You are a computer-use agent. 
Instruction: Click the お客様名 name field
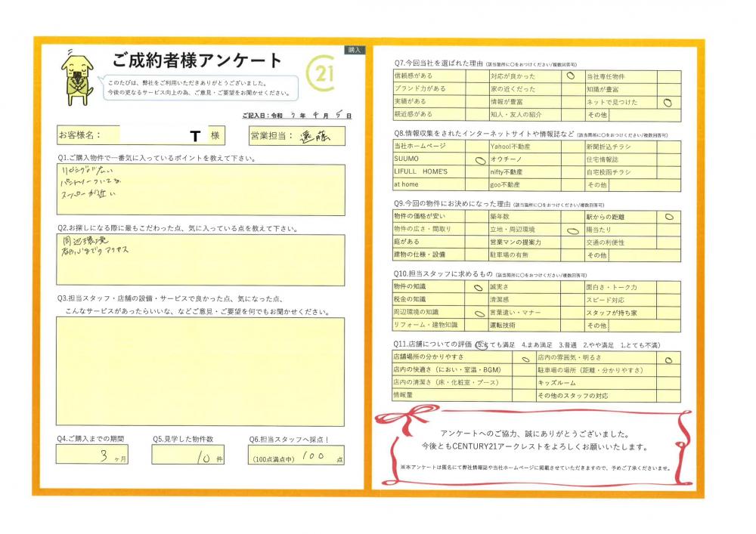tap(163, 136)
